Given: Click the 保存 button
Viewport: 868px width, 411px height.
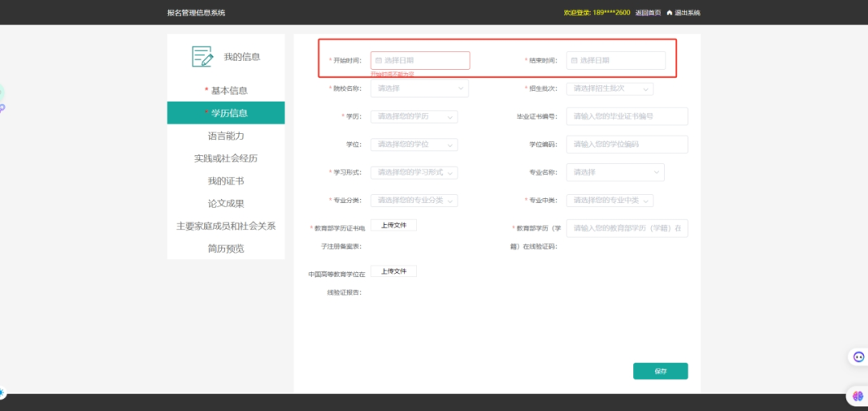Looking at the screenshot, I should pos(661,371).
